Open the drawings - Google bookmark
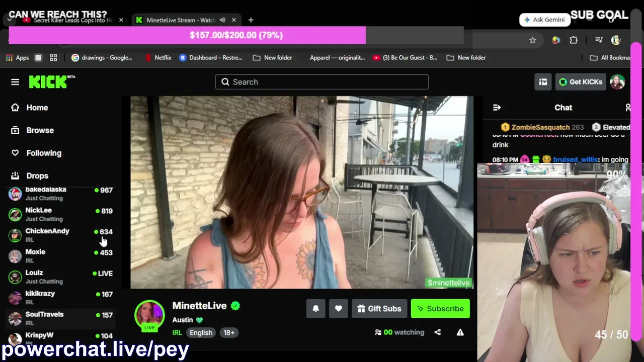644x362 pixels. pyautogui.click(x=102, y=58)
